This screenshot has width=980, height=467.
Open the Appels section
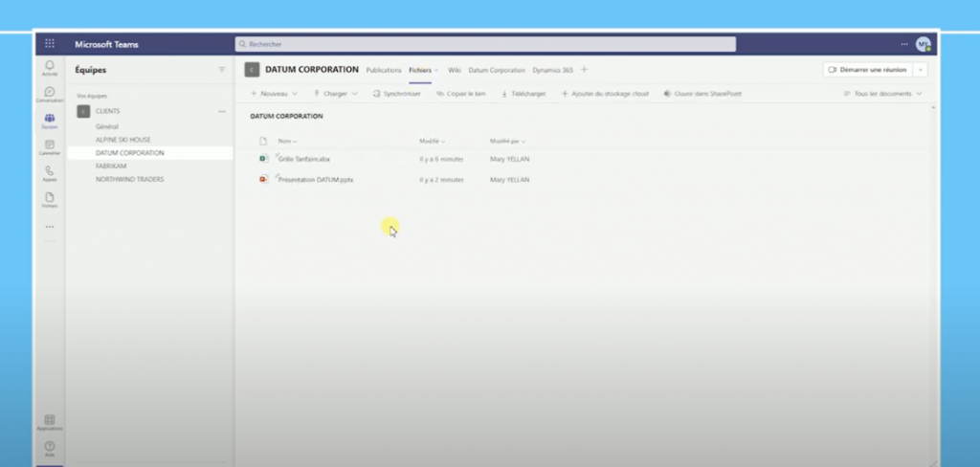(x=50, y=173)
